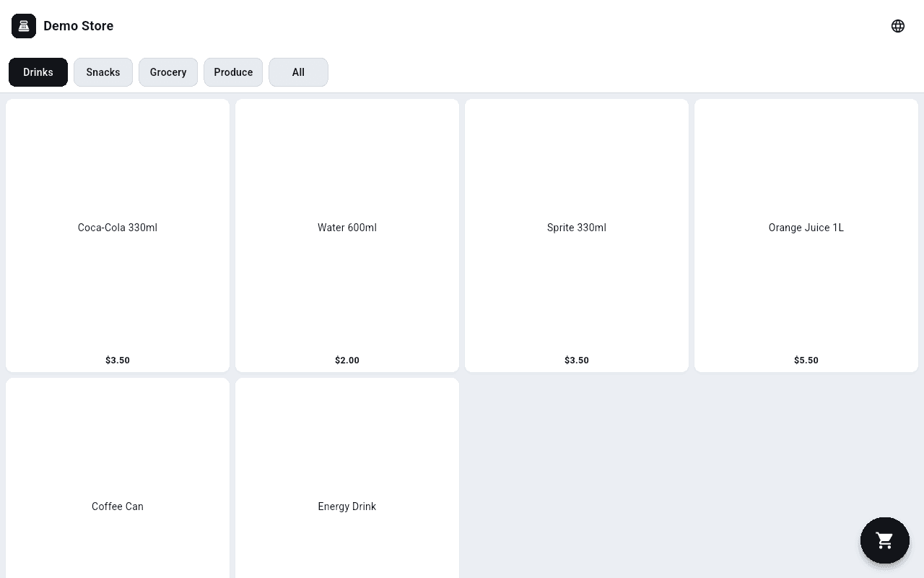Click the $5.50 Orange Juice price
Screen dimensions: 924x578
[x=806, y=360]
